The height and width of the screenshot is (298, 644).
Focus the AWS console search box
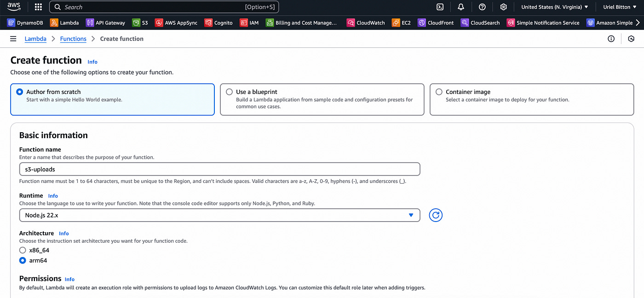[x=164, y=7]
